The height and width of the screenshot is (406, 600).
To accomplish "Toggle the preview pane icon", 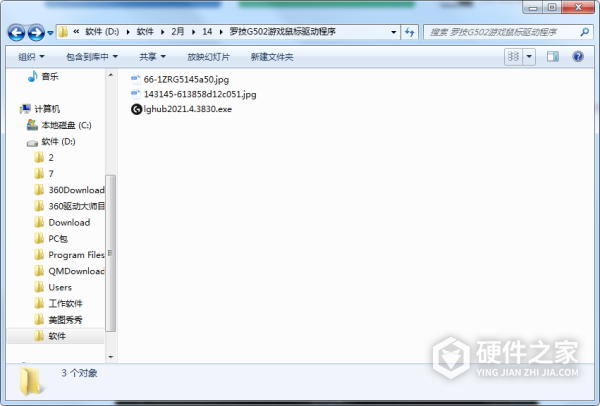I will pyautogui.click(x=553, y=57).
